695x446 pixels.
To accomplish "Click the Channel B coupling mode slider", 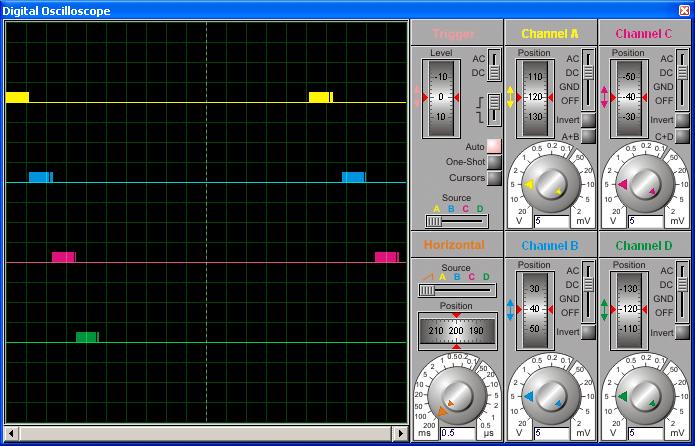I will (x=588, y=292).
